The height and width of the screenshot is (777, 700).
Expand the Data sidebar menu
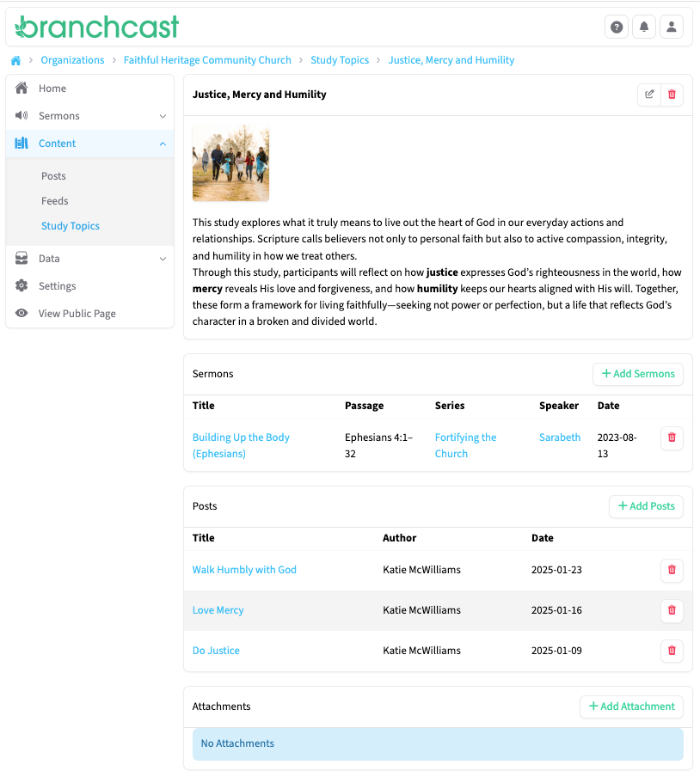[x=89, y=259]
